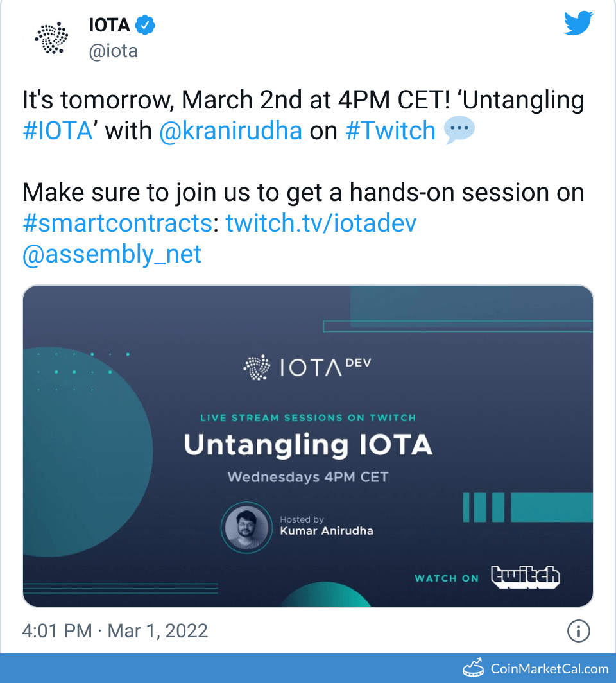Screen dimensions: 616x683
Task: Open the @assembly_net mention
Action: coord(112,254)
